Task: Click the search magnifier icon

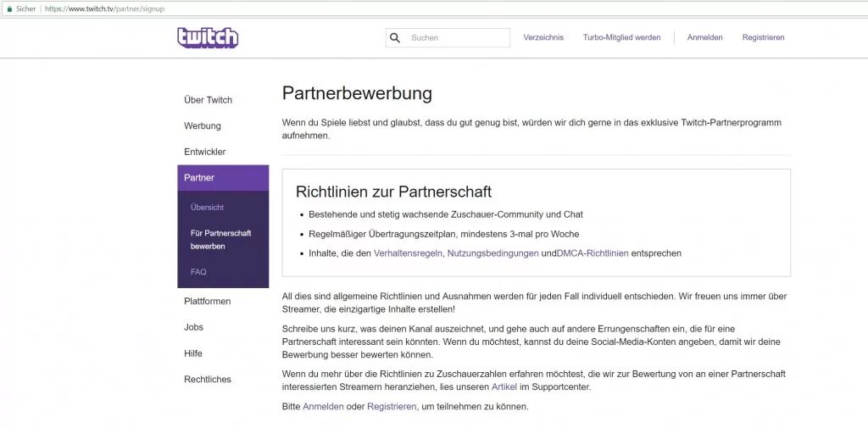Action: [395, 37]
